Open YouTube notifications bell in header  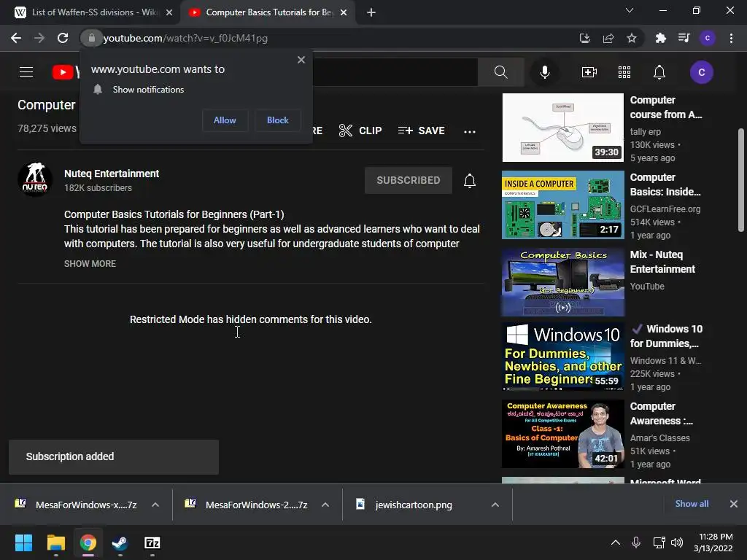point(659,72)
